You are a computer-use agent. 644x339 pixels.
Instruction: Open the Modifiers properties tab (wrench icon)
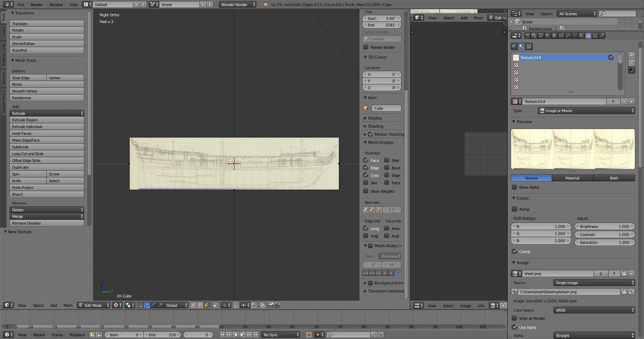coord(568,36)
